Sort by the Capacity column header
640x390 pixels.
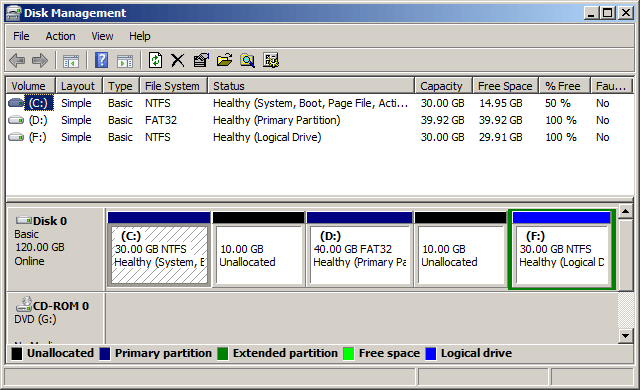[x=443, y=86]
